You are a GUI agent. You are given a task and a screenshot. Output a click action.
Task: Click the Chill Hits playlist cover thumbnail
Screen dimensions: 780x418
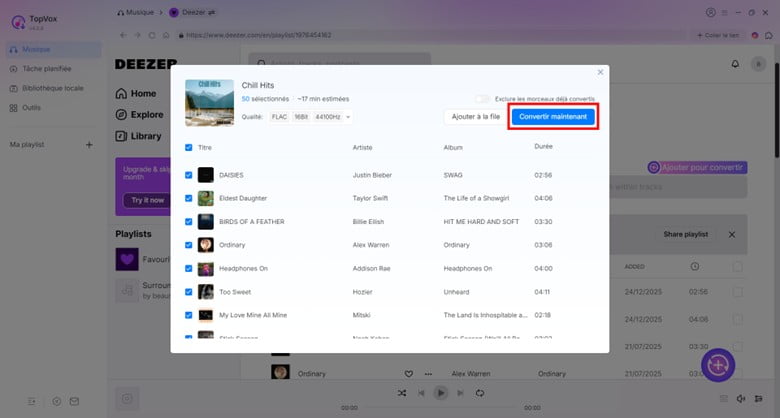point(209,103)
